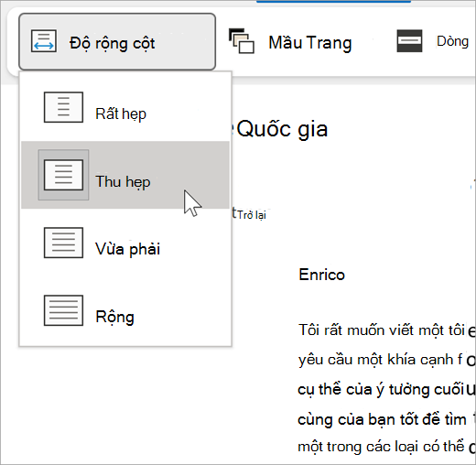The height and width of the screenshot is (465, 476).
Task: Select Vừa phải column width option
Action: tap(125, 243)
